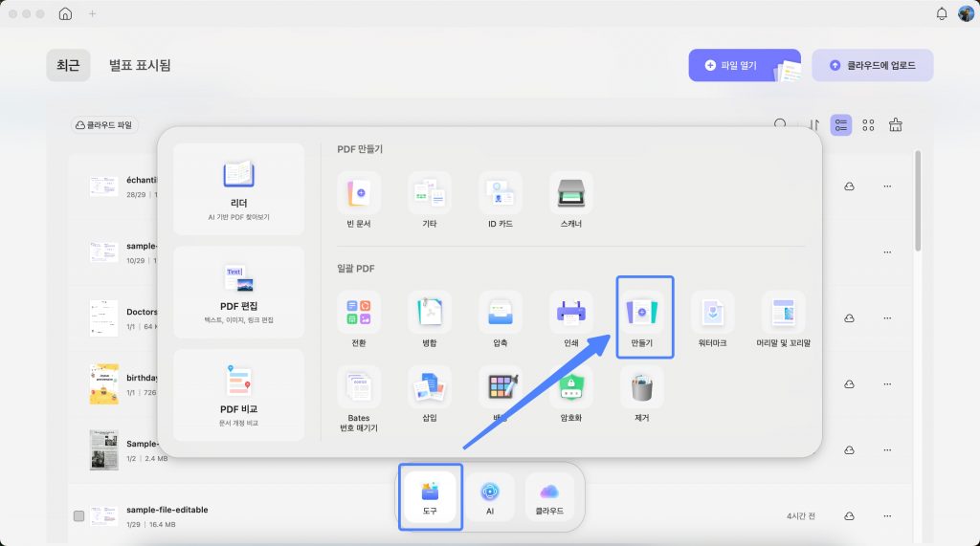Image resolution: width=980 pixels, height=546 pixels.
Task: Tick the checkbox for sample-file-editable
Action: coord(78,516)
